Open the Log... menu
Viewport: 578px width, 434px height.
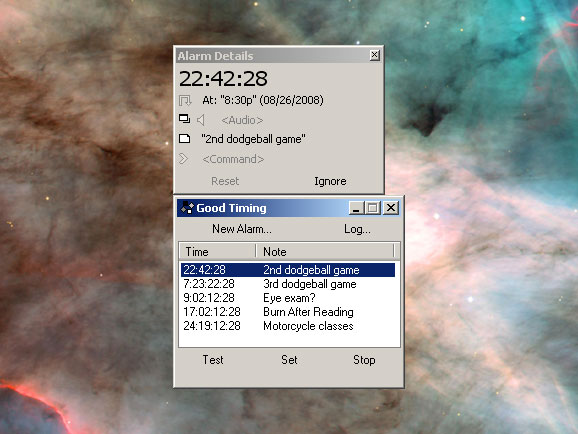tap(357, 229)
